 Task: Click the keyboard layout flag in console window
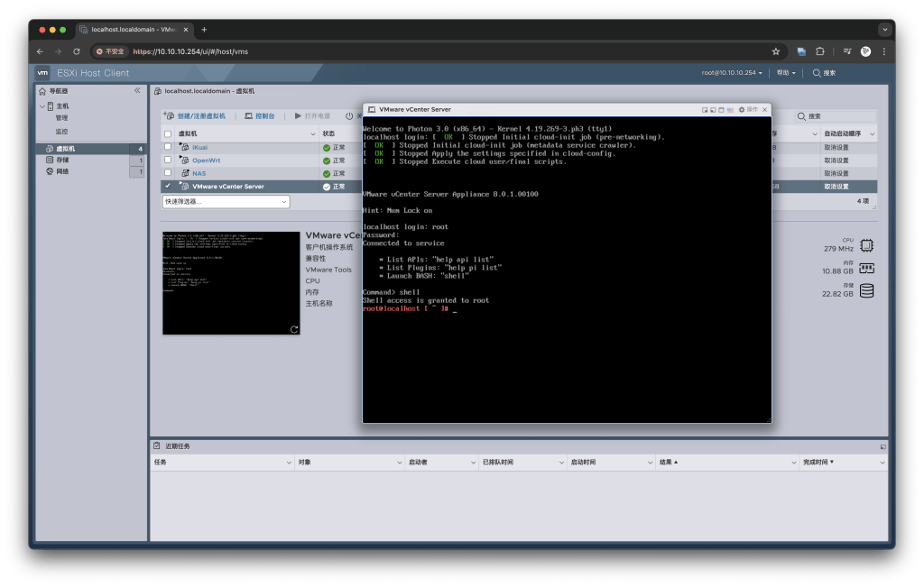click(x=730, y=109)
